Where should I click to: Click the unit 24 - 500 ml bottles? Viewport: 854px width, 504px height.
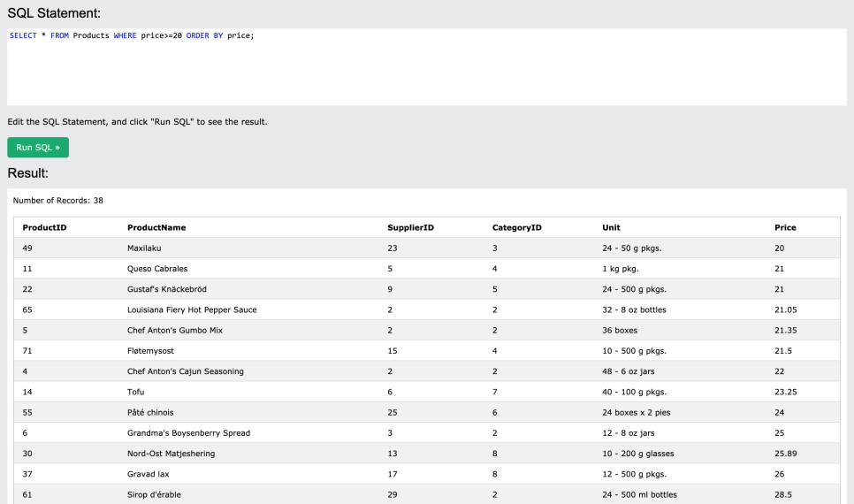pyautogui.click(x=639, y=495)
